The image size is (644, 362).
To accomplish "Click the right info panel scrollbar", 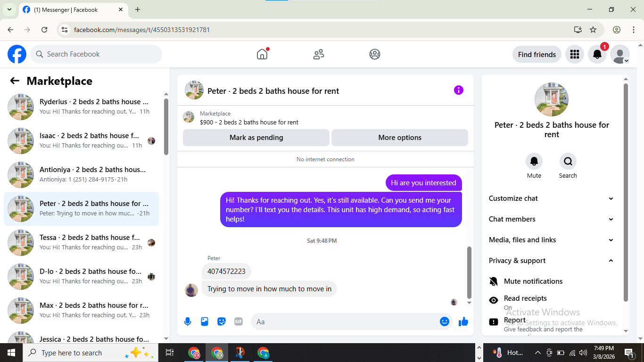I will tap(626, 192).
